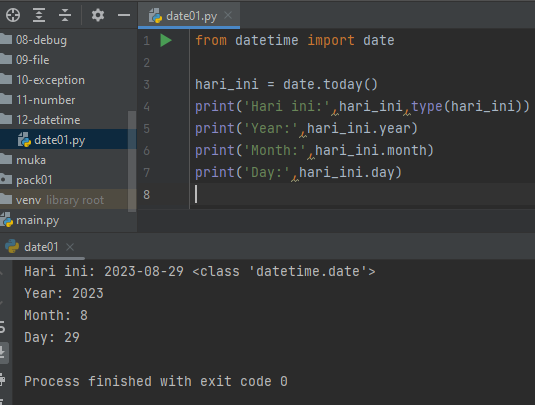This screenshot has width=535, height=405.
Task: Expand the 10-exception folder
Action: point(50,80)
